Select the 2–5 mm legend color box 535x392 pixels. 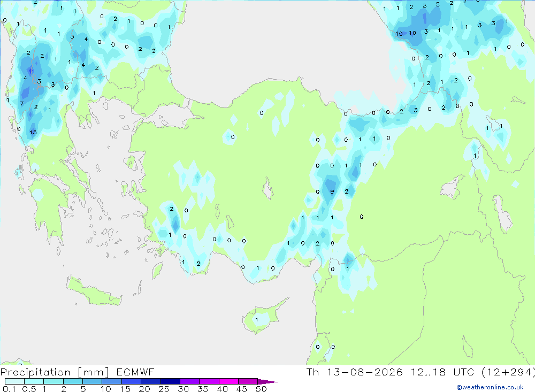pyautogui.click(x=73, y=381)
